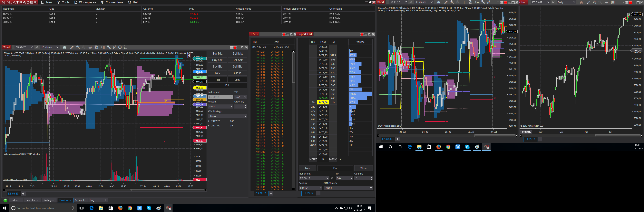This screenshot has height=212, width=644.
Task: Select crosshair cursor in 60 Minute chart
Action: (x=464, y=2)
